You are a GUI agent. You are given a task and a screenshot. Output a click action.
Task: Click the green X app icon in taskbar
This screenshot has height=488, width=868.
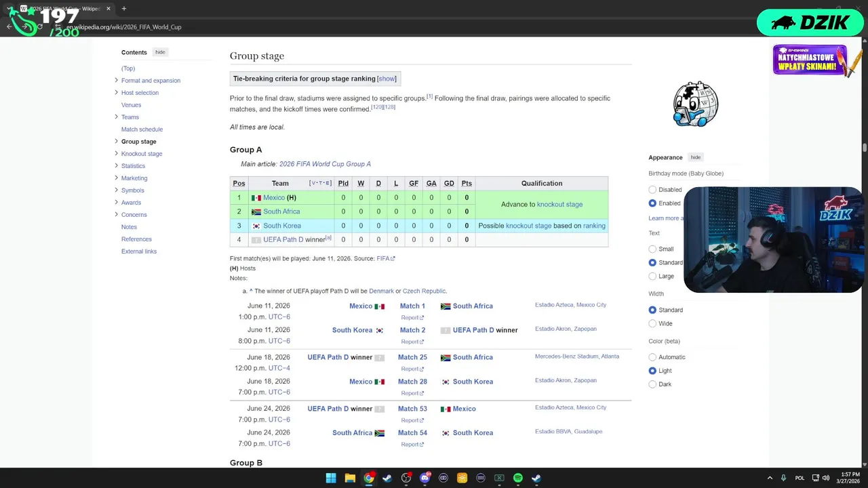[x=499, y=478]
